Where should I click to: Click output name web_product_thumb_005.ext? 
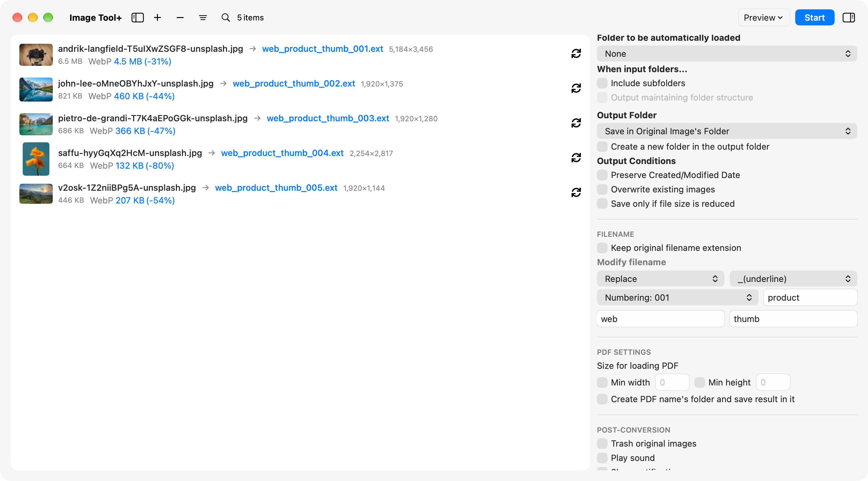pos(276,188)
